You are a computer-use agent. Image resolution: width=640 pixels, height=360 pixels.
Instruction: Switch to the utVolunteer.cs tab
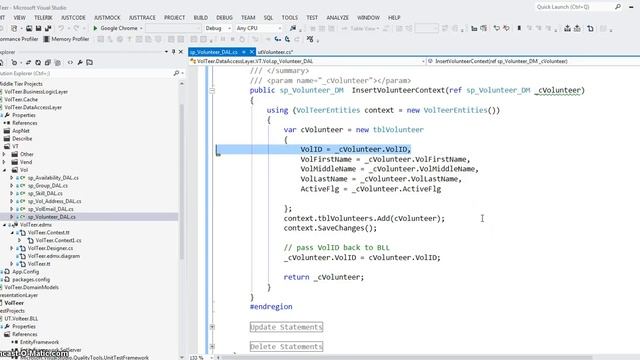click(276, 52)
